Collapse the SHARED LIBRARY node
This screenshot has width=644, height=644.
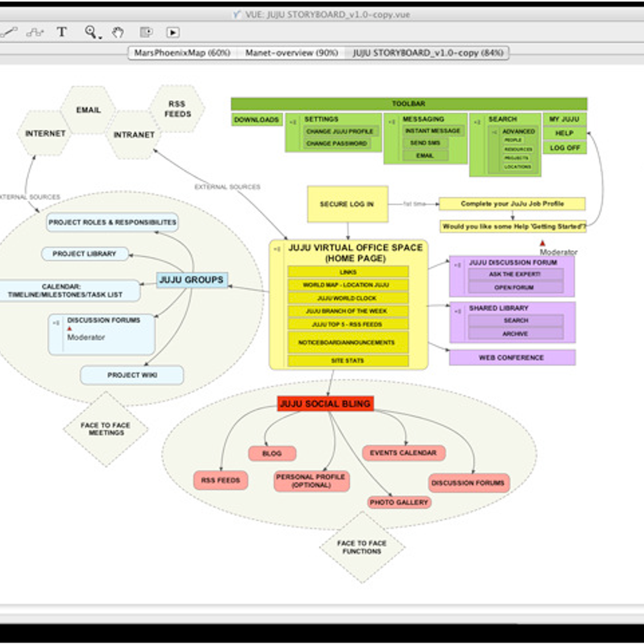[458, 311]
